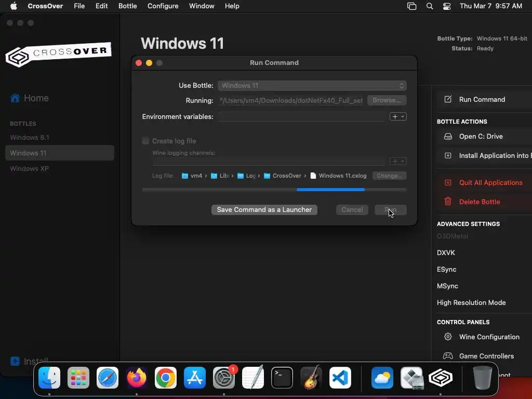Open the Wine logging channels add dropdown
This screenshot has height=399, width=532.
(398, 161)
